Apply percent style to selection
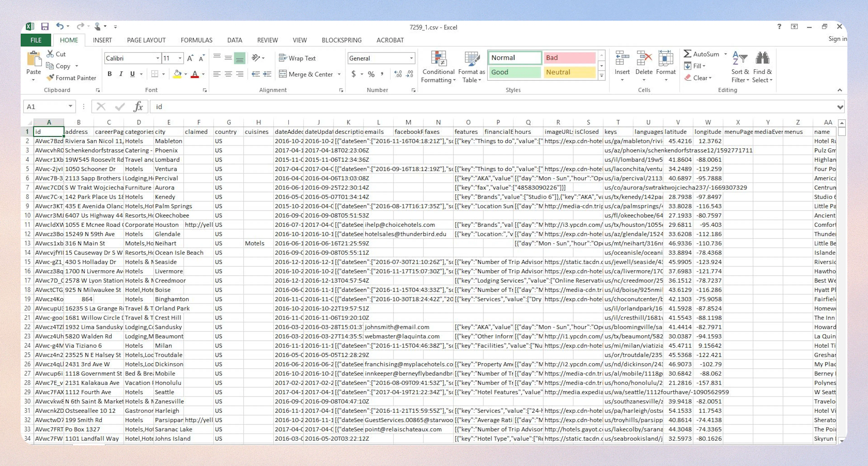Viewport: 868px width, 466px height. tap(371, 74)
